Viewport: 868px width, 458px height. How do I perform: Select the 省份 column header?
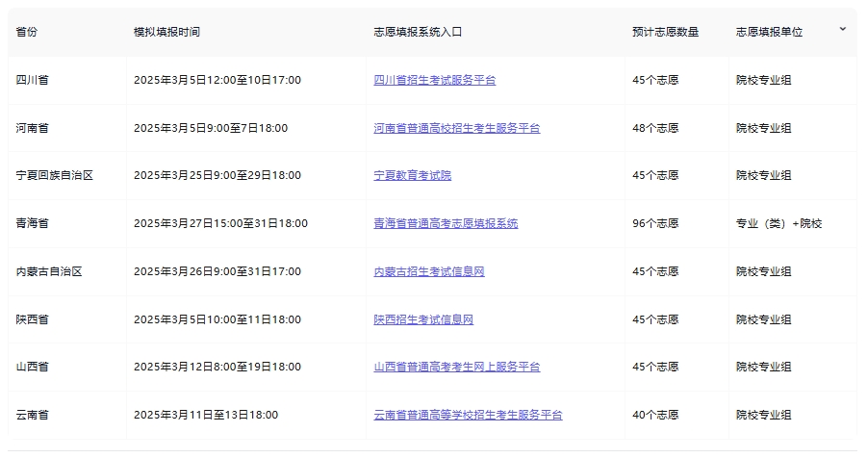point(27,32)
